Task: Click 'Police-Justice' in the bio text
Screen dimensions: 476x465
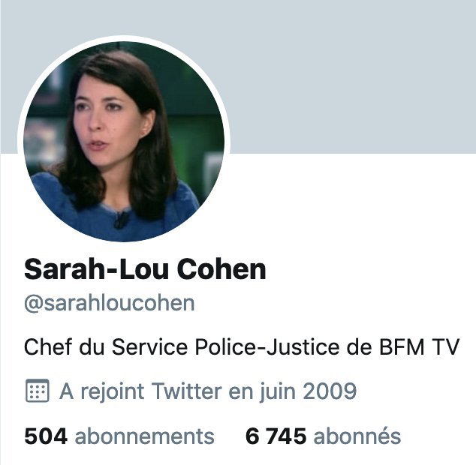Action: [267, 347]
